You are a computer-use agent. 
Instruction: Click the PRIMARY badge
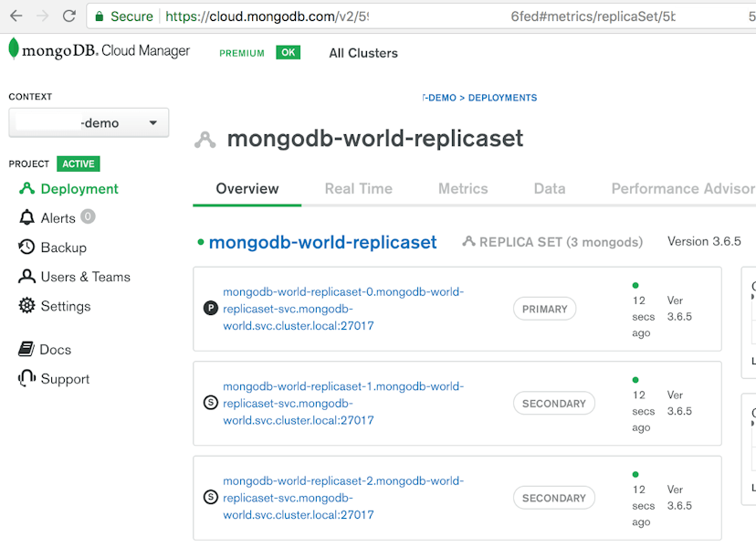click(545, 309)
